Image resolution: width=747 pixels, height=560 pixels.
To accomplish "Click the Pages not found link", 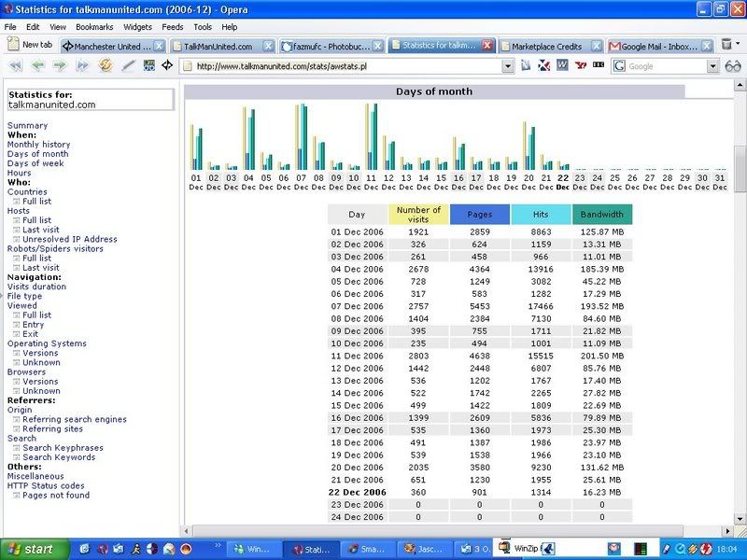I will coord(56,495).
